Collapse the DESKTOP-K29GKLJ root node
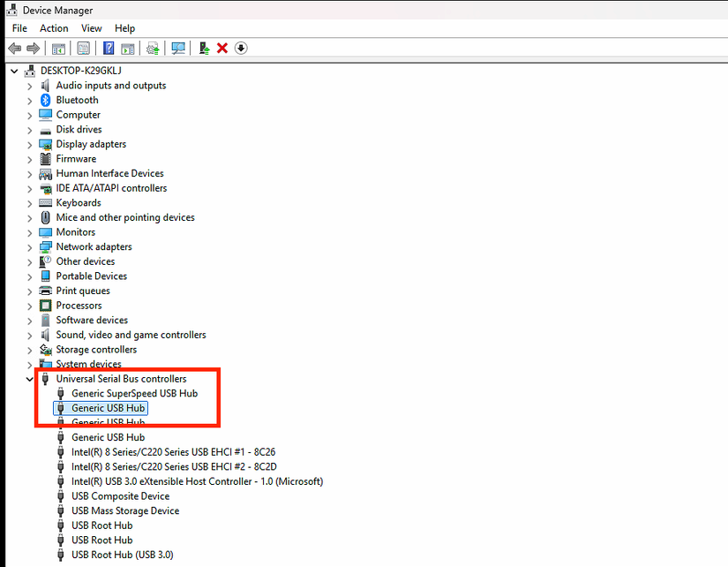This screenshot has width=728, height=567. 14,72
